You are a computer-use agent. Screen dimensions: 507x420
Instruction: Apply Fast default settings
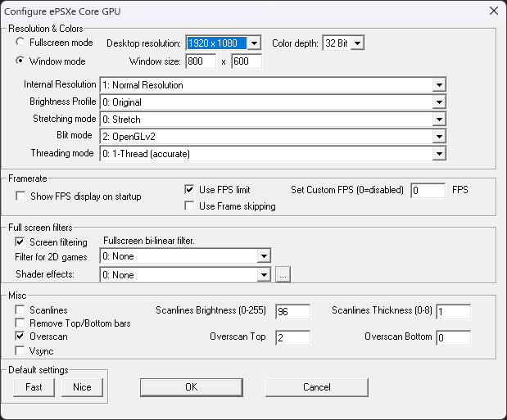click(34, 387)
